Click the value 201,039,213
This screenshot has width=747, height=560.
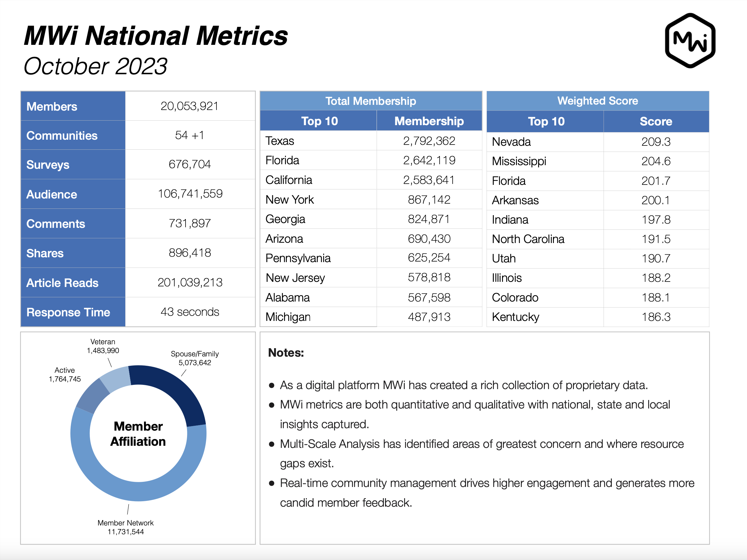click(190, 282)
